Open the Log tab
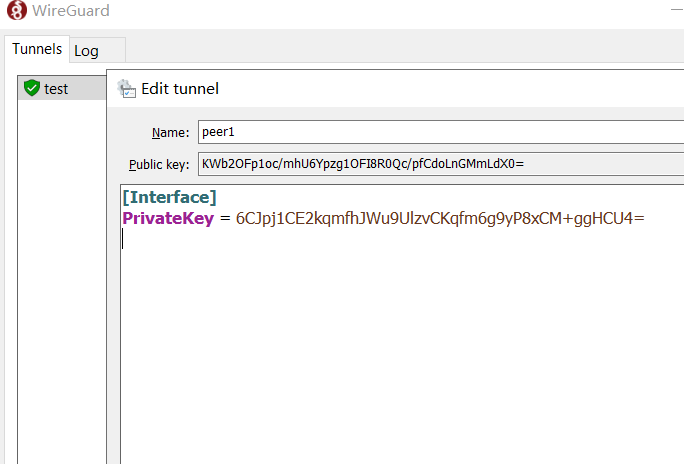Screen dimensions: 684x464 pyautogui.click(x=97, y=51)
